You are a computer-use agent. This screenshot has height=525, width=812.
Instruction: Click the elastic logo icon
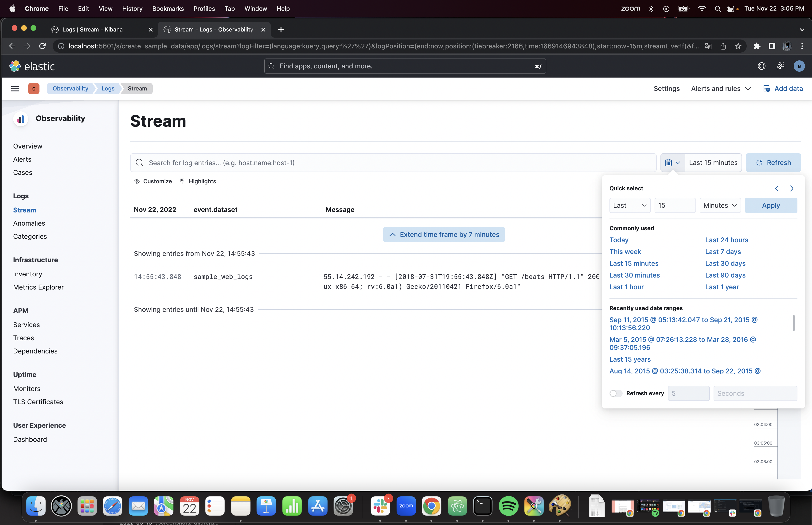click(x=15, y=66)
